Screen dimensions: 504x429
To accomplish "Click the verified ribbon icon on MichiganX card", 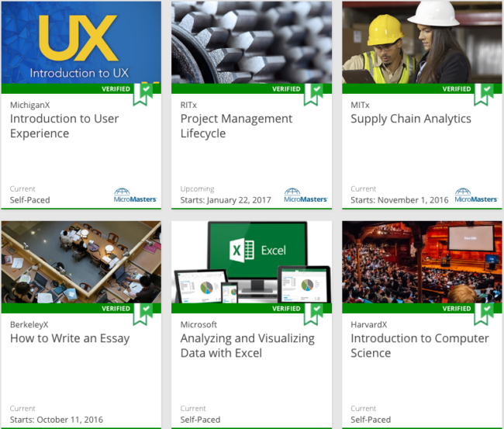I will [x=143, y=95].
